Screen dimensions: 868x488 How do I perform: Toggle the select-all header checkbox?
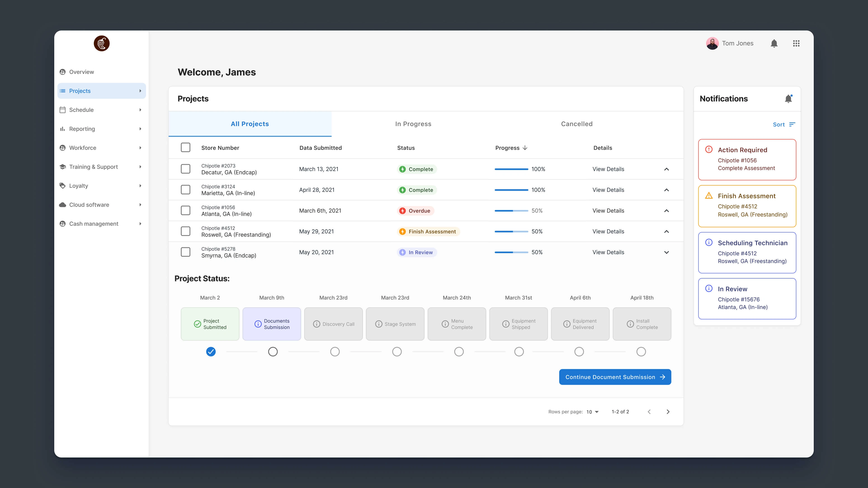tap(186, 148)
